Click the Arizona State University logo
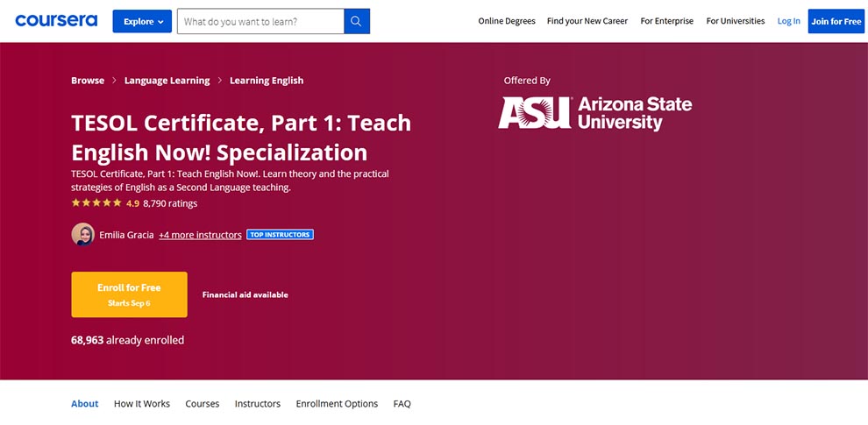868x425 pixels. (595, 113)
